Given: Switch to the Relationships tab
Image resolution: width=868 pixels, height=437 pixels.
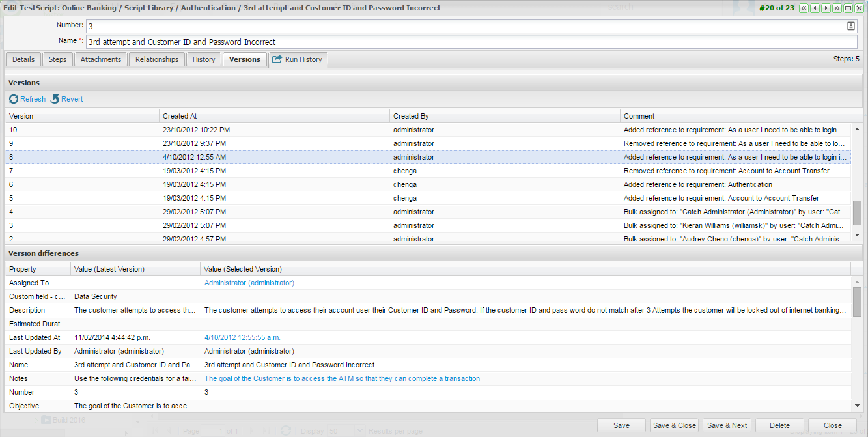Looking at the screenshot, I should click(x=156, y=60).
